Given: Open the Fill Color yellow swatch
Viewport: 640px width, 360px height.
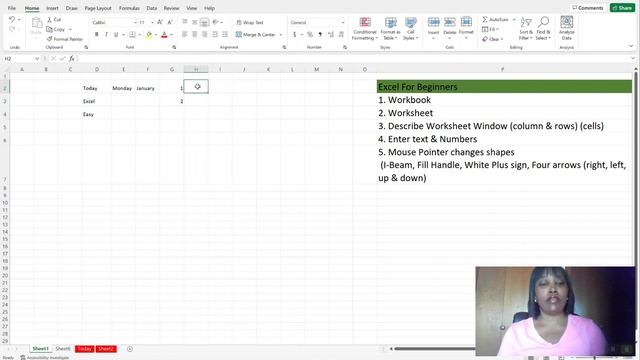Looking at the screenshot, I should pos(149,35).
